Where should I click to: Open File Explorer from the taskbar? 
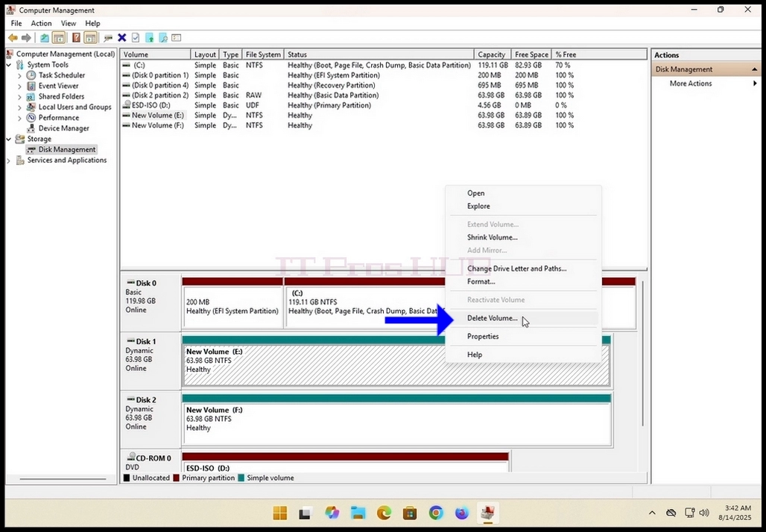pos(358,513)
